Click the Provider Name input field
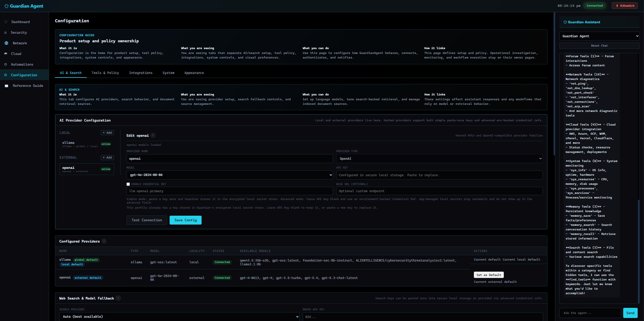644x321 pixels. click(230, 159)
